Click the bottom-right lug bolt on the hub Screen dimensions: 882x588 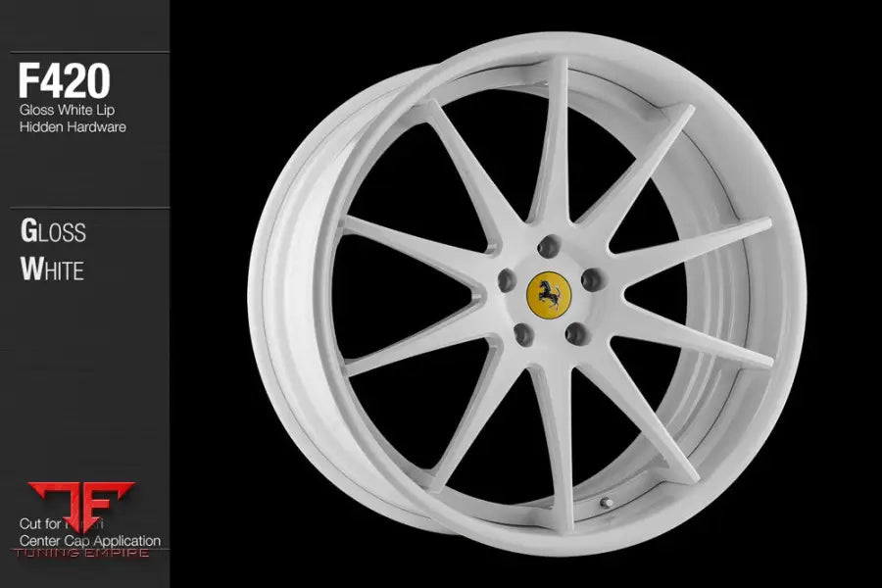[575, 335]
